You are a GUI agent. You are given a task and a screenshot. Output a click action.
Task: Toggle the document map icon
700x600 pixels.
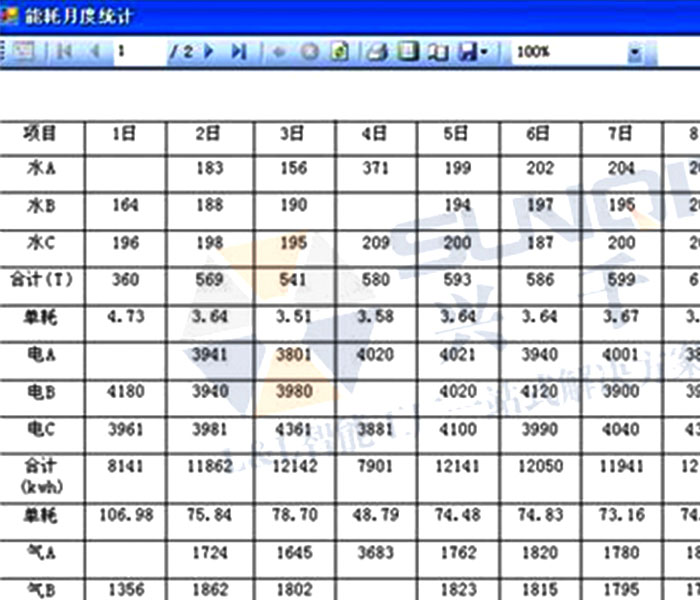point(22,51)
